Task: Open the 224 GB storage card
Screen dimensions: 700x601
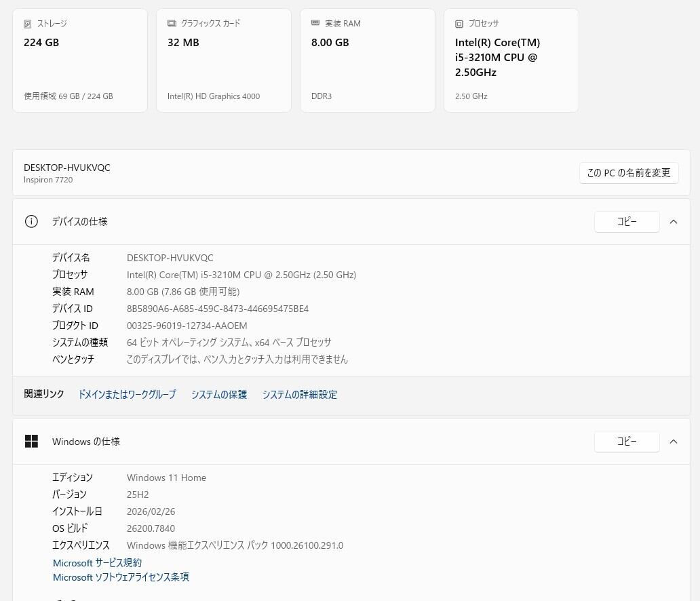Action: tap(80, 60)
